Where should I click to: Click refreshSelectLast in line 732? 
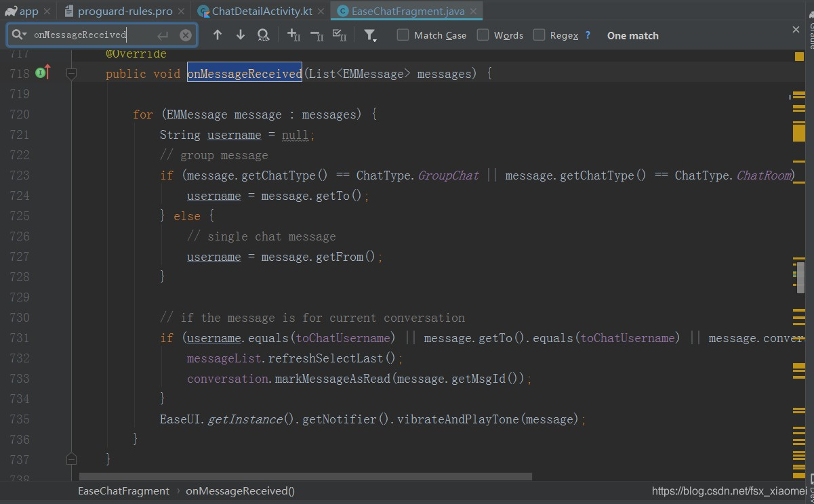click(x=325, y=358)
